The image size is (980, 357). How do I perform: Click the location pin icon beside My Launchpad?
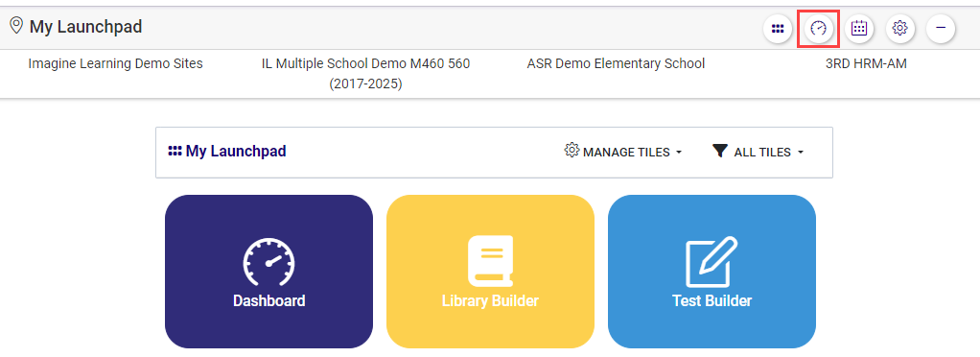[x=17, y=26]
